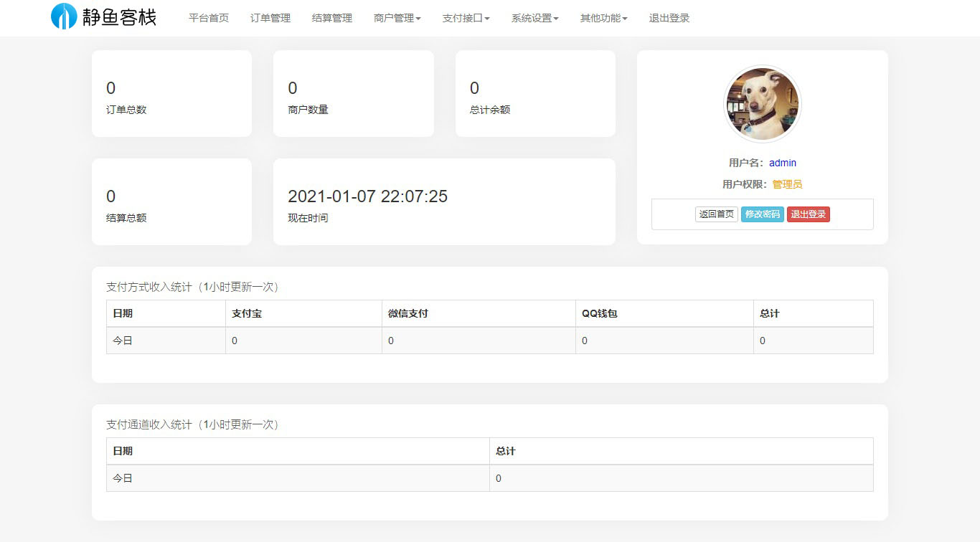980x542 pixels.
Task: Click the 静鱼客栈 logo icon
Action: 64,17
